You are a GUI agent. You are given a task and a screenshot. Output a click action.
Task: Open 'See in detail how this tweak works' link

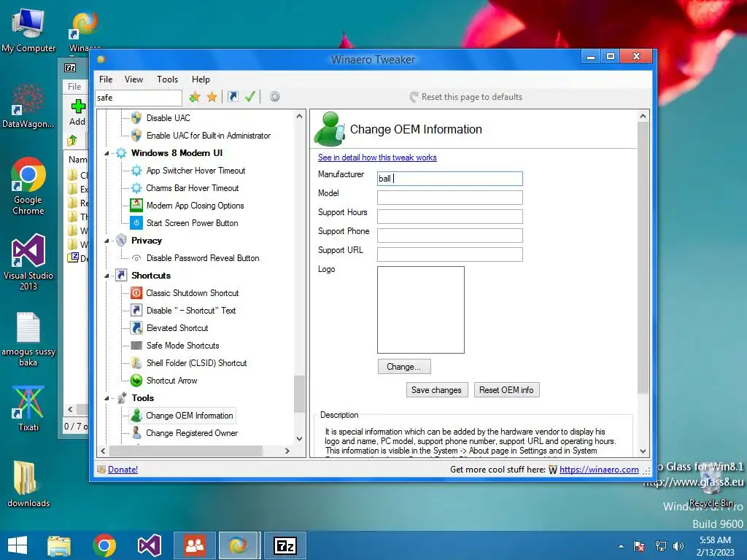click(x=377, y=157)
